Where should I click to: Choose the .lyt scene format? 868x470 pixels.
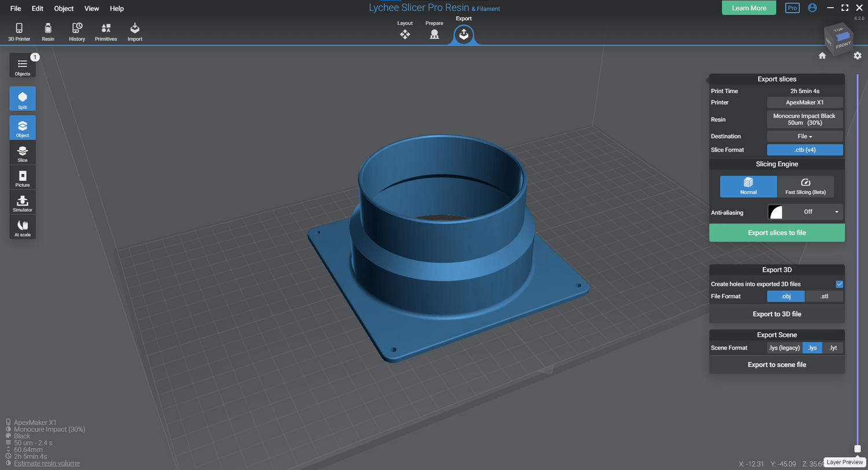833,348
